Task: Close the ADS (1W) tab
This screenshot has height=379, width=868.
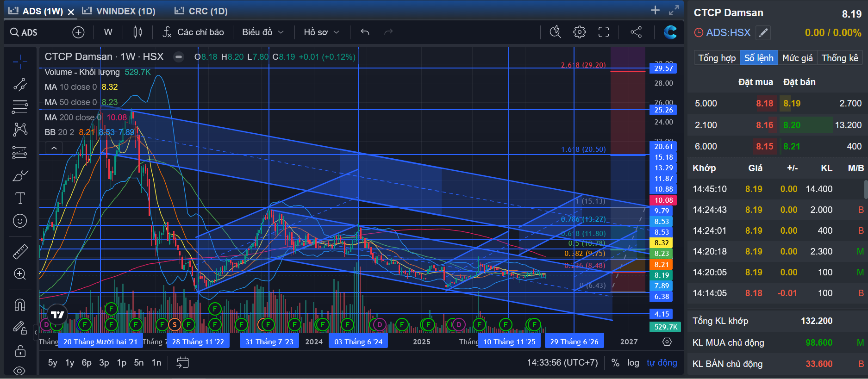Action: tap(71, 12)
